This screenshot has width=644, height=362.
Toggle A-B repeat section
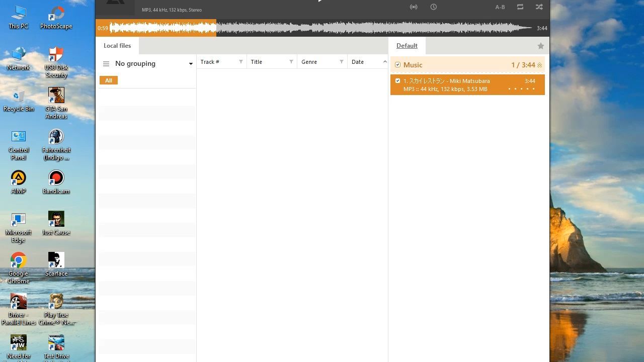pos(500,7)
